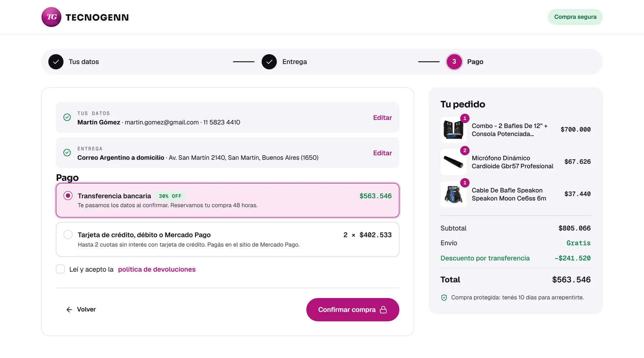The width and height of the screenshot is (644, 358).
Task: Click green check icon beside Tus Datos
Action: tap(67, 117)
